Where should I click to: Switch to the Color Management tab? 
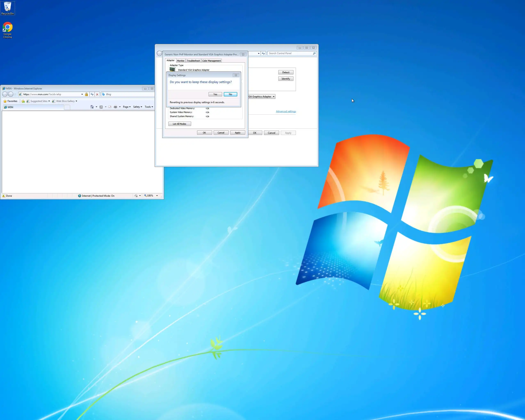(x=211, y=61)
